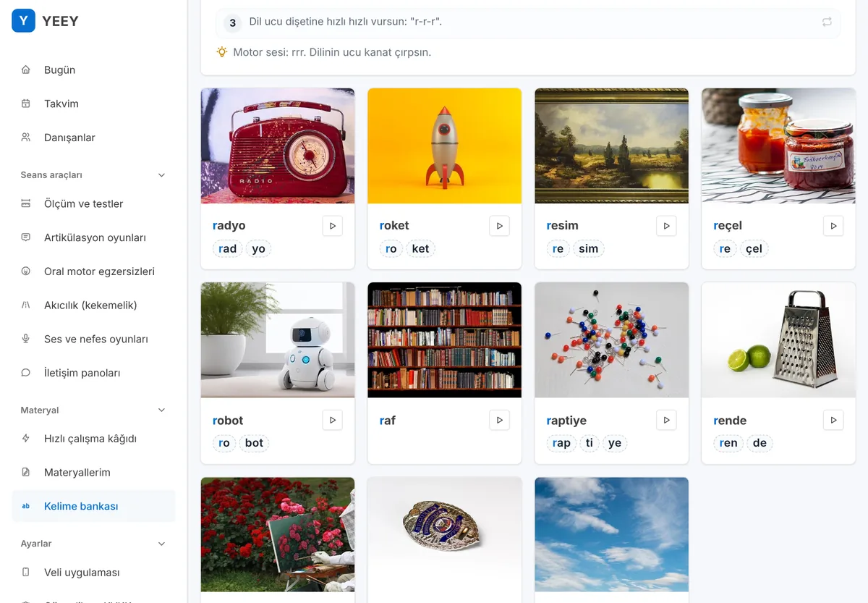Open Ses ve nefes oyunları
The height and width of the screenshot is (603, 868).
click(x=94, y=339)
